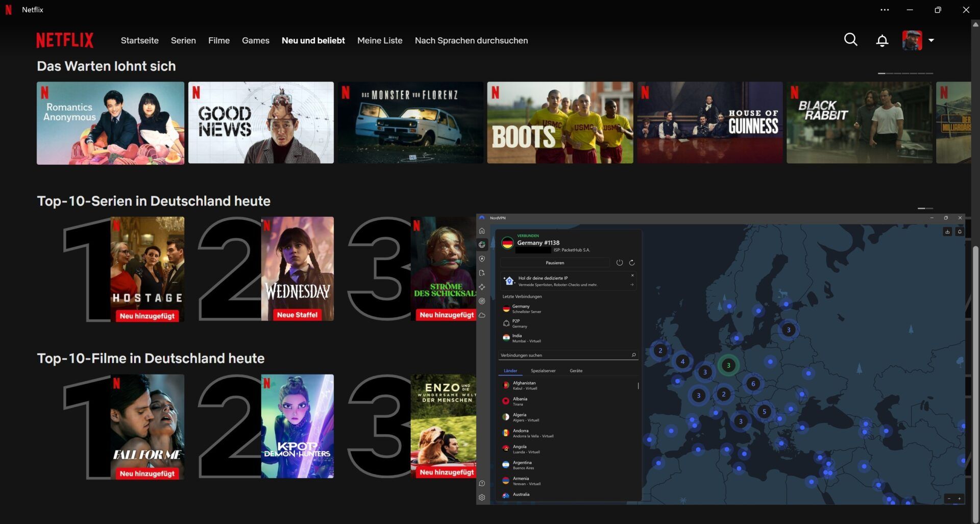Select Neu und beliebt menu item
Viewport: 980px width, 524px height.
313,40
